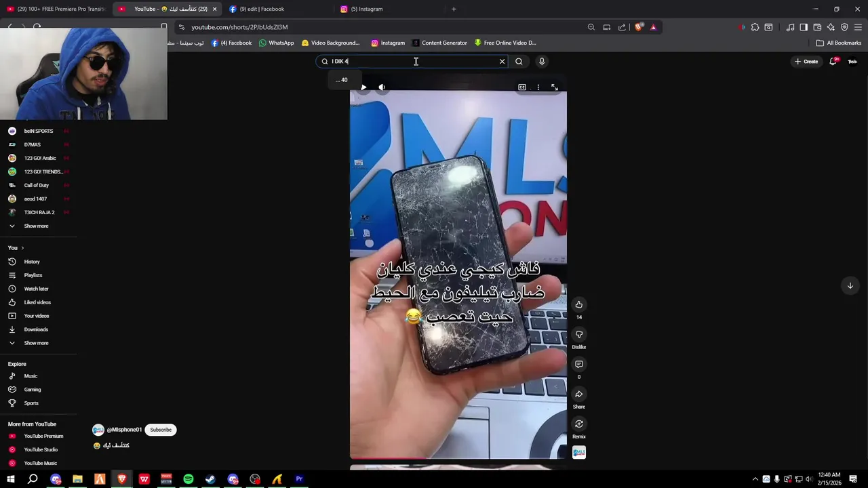Image resolution: width=868 pixels, height=488 pixels.
Task: Open the Short's more options menu
Action: (538, 87)
